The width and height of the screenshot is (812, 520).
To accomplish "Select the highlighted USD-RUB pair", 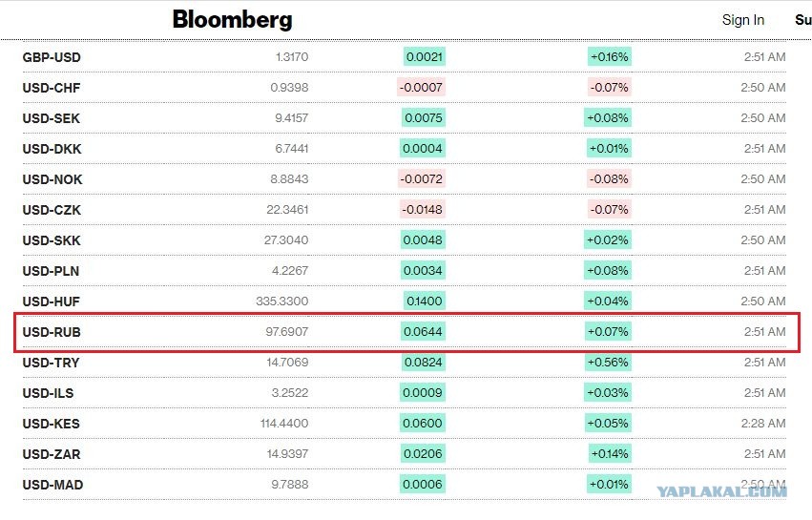I will [52, 332].
